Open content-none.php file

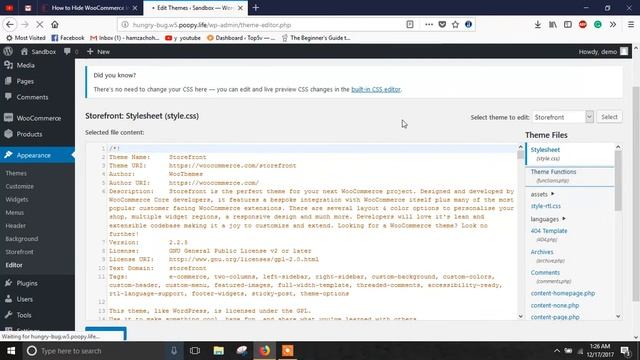(555, 305)
